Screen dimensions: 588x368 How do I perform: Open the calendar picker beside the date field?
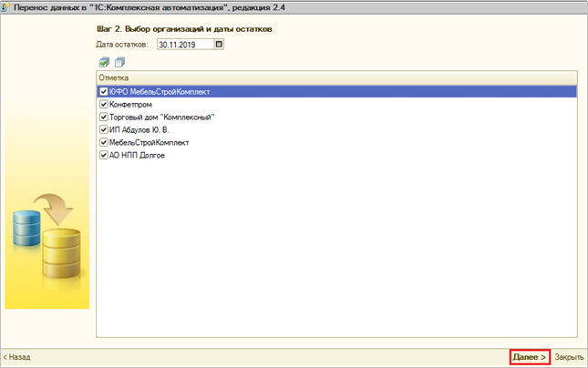[x=219, y=43]
